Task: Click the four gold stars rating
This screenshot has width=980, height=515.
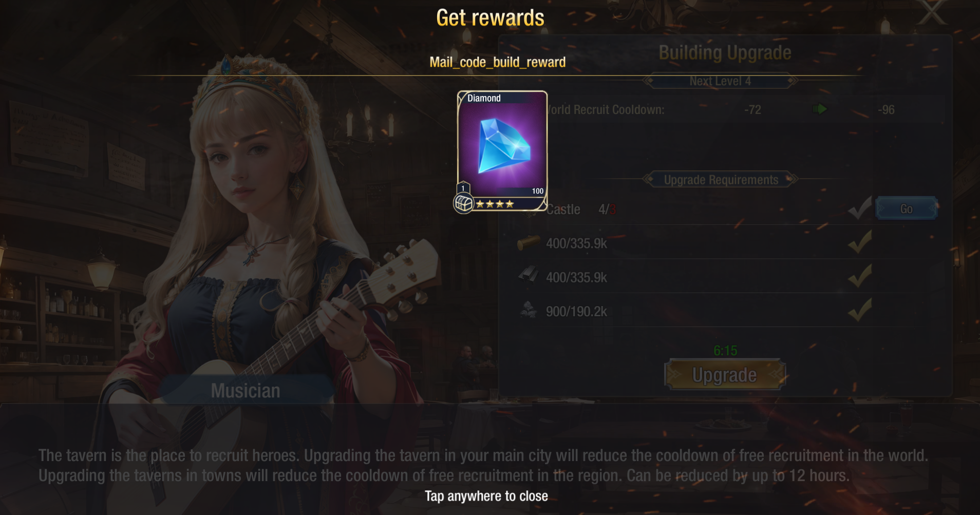Action: coord(495,204)
